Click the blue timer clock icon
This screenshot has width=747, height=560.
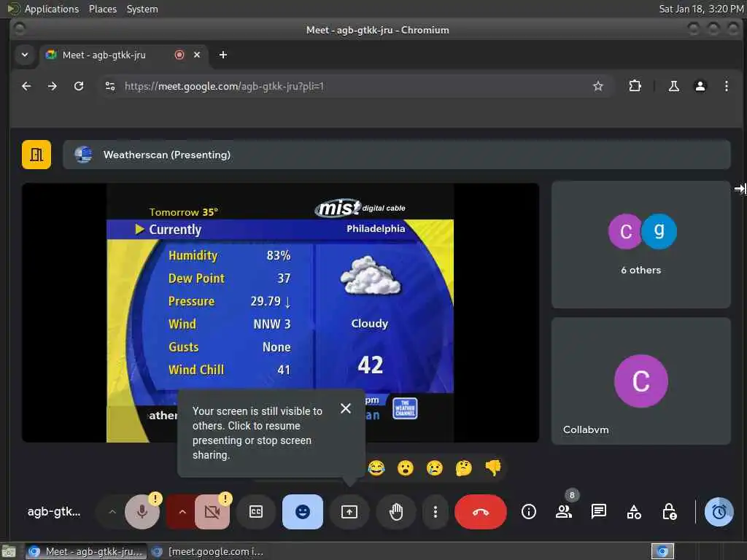719,512
